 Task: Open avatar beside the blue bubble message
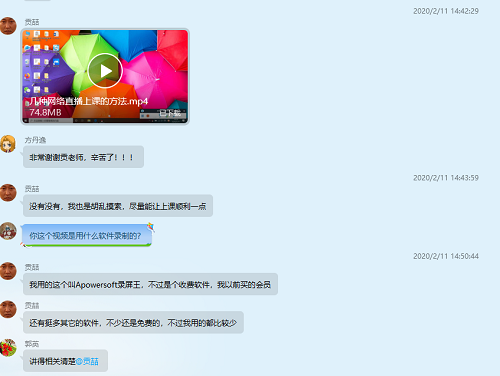coord(8,231)
